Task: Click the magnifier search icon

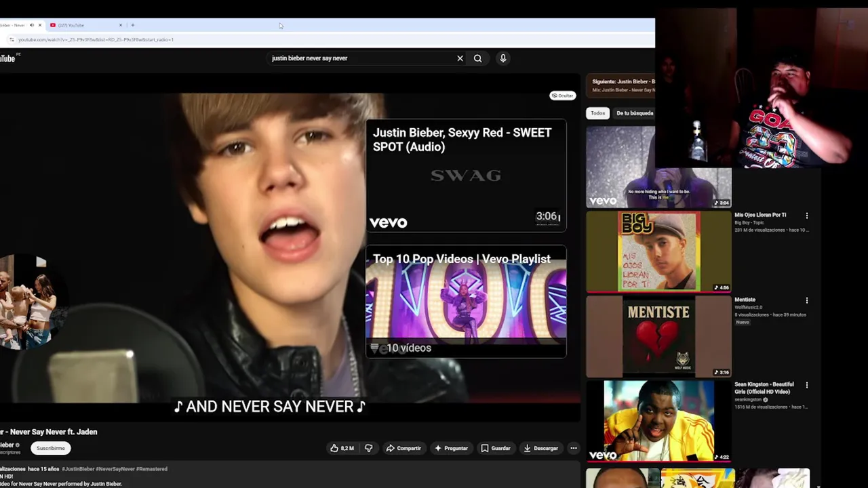Action: [x=477, y=58]
